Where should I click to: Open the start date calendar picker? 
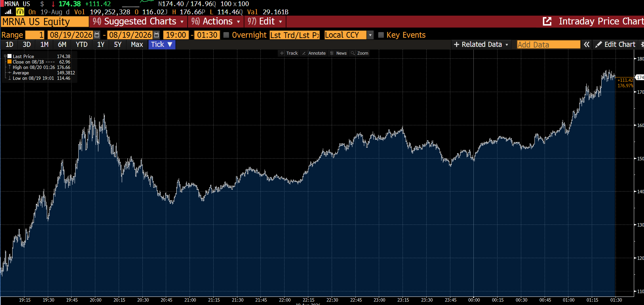pyautogui.click(x=97, y=35)
